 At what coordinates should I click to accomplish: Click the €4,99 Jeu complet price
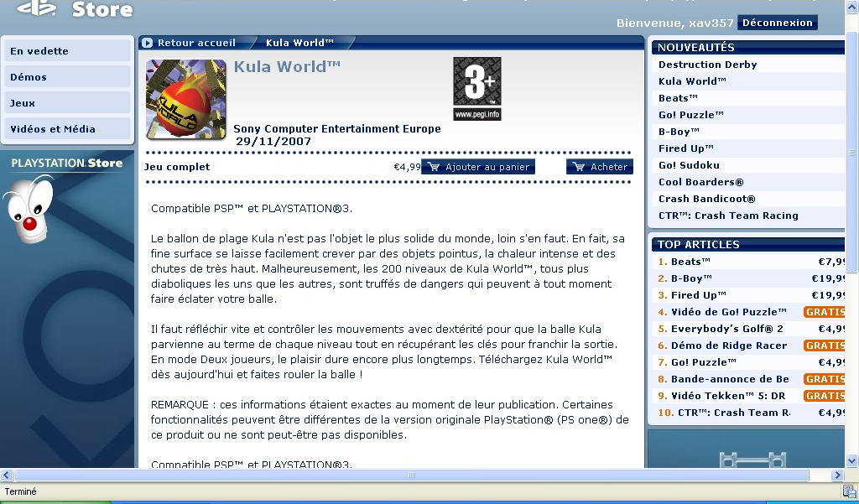point(407,167)
